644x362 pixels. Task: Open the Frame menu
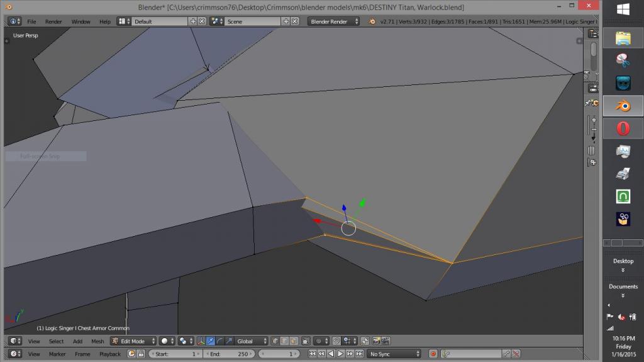tap(82, 354)
